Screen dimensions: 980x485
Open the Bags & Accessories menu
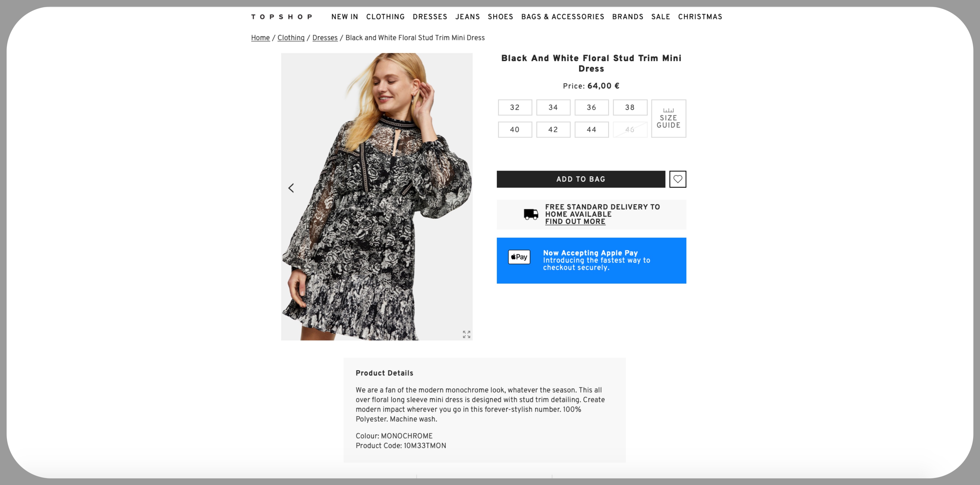click(562, 17)
